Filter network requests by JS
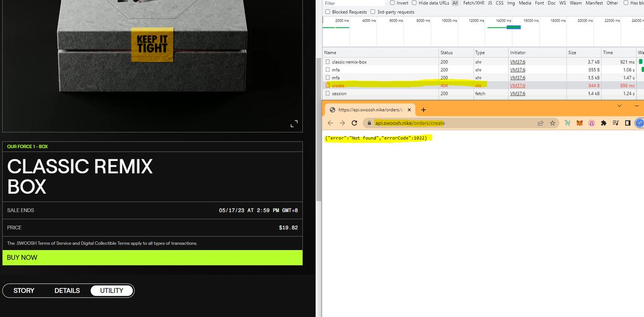The width and height of the screenshot is (644, 317). (x=491, y=3)
